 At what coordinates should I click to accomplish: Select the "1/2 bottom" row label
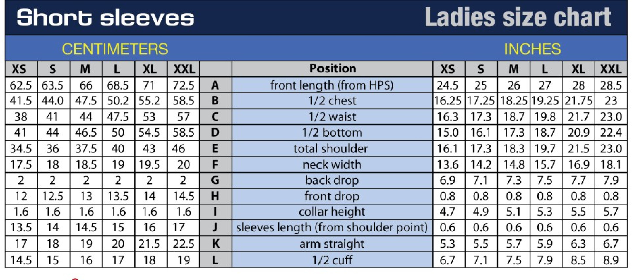click(332, 133)
